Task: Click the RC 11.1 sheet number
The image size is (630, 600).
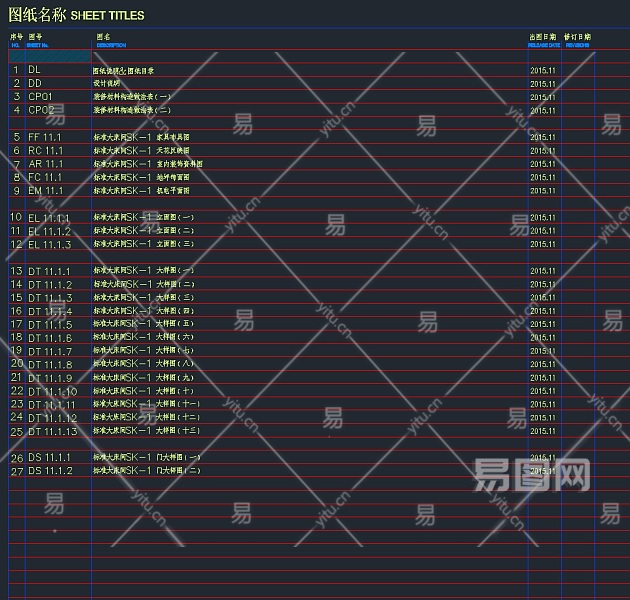Action: [x=45, y=150]
